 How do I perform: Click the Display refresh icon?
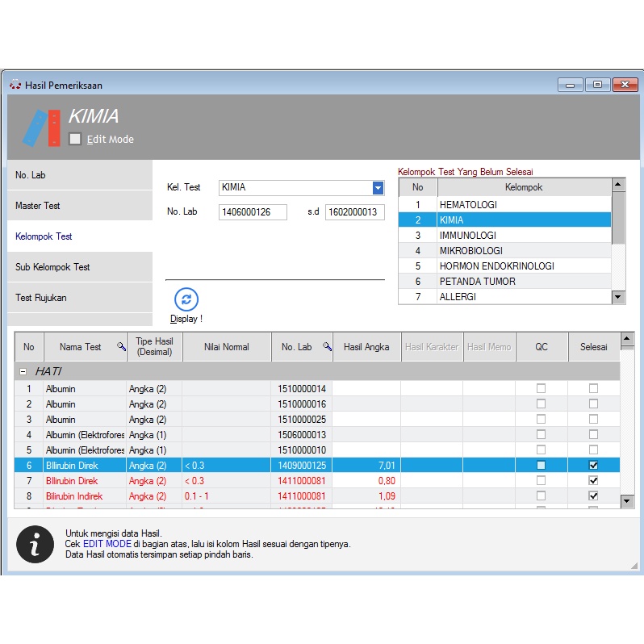186,299
